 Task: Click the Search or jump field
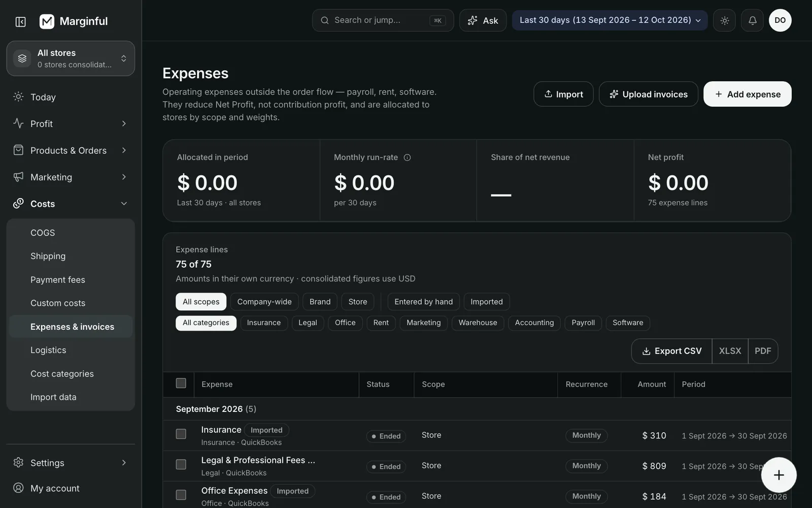click(383, 20)
